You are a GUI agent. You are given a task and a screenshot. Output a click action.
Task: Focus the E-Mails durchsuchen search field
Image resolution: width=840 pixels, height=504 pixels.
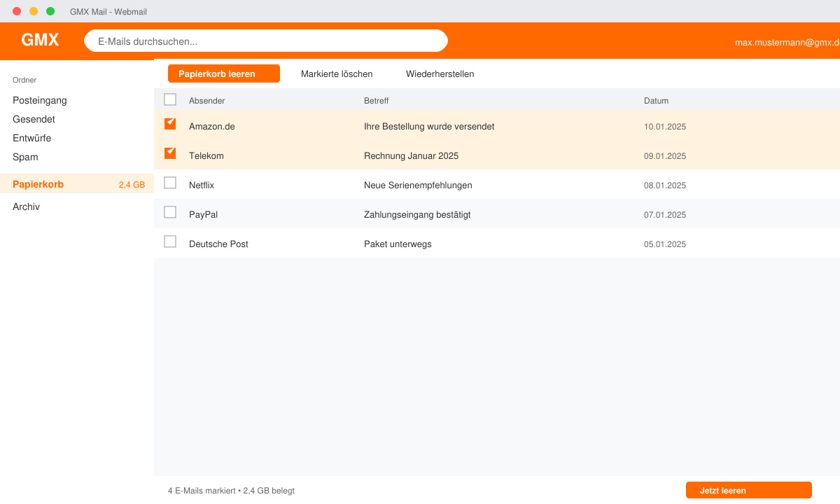click(266, 41)
